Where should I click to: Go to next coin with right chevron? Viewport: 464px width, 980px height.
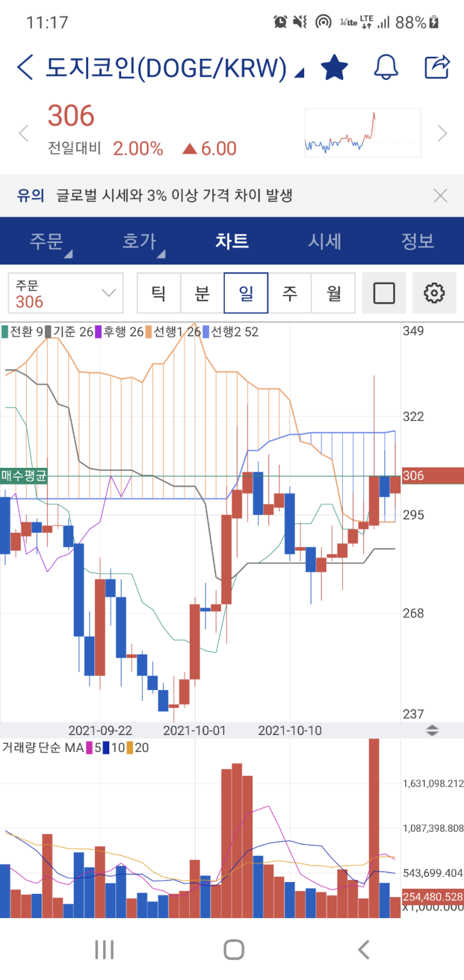click(x=442, y=133)
